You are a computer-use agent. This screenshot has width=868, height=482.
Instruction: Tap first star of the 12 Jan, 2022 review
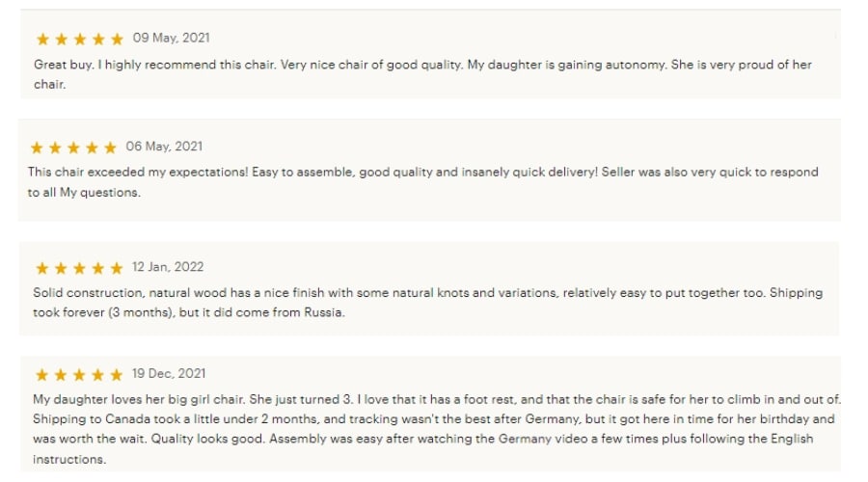click(42, 268)
